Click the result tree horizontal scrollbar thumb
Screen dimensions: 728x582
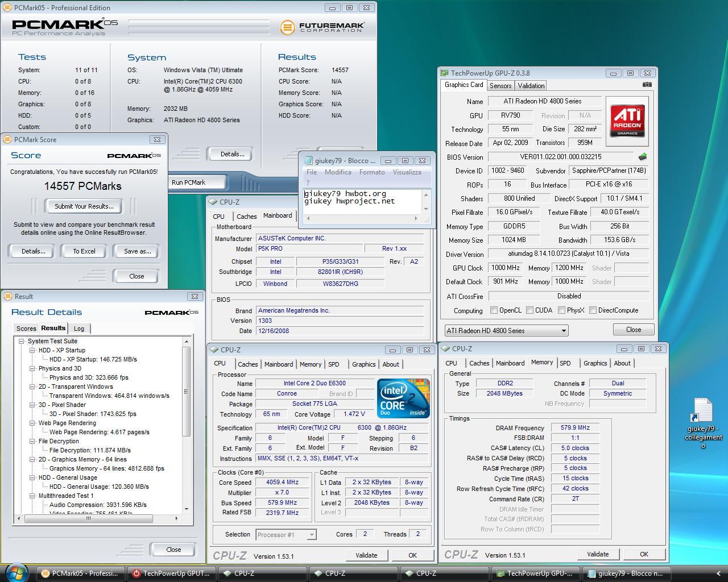click(x=88, y=518)
